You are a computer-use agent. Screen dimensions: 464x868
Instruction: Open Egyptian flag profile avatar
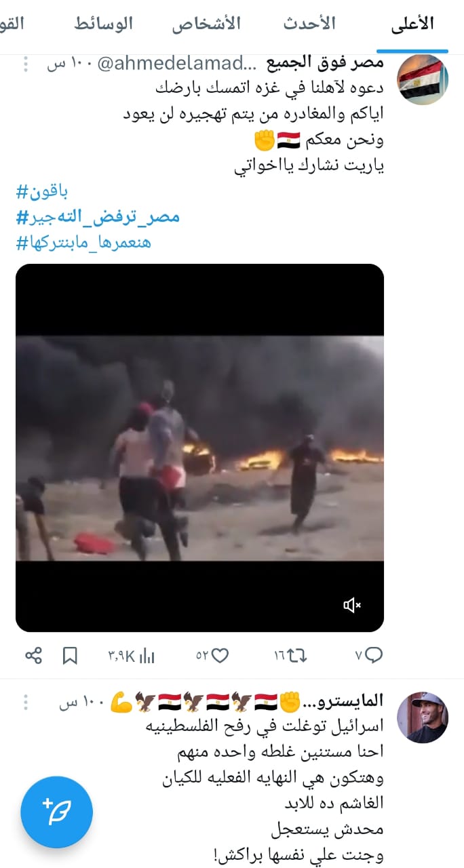point(422,80)
